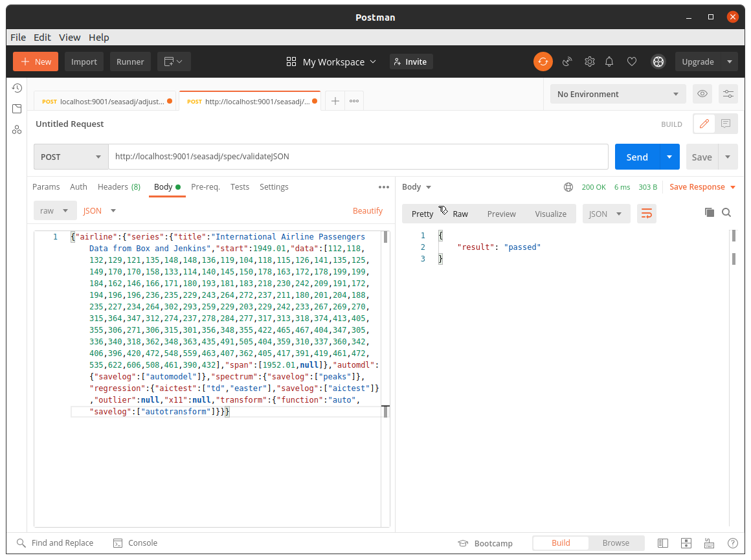
Task: Switch to the pencil build mode icon
Action: 704,124
